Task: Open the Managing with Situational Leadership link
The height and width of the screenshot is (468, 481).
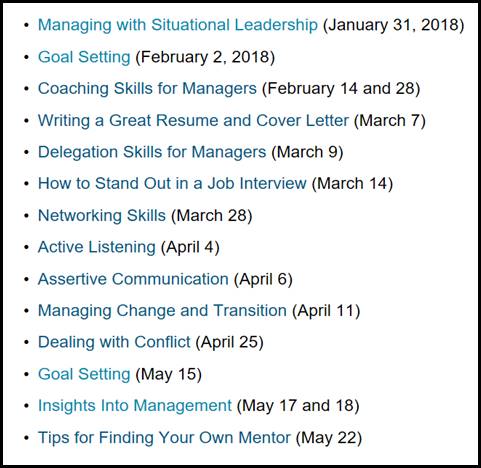Action: point(178,25)
